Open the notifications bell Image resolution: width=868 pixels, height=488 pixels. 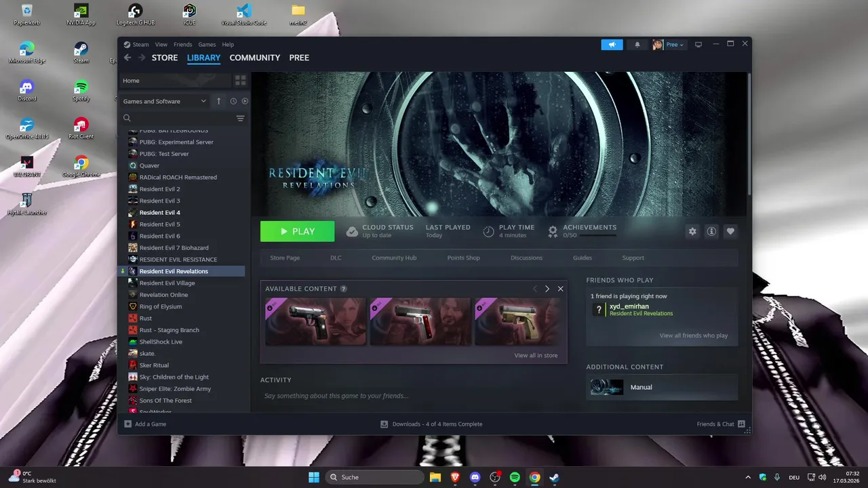[x=637, y=45]
